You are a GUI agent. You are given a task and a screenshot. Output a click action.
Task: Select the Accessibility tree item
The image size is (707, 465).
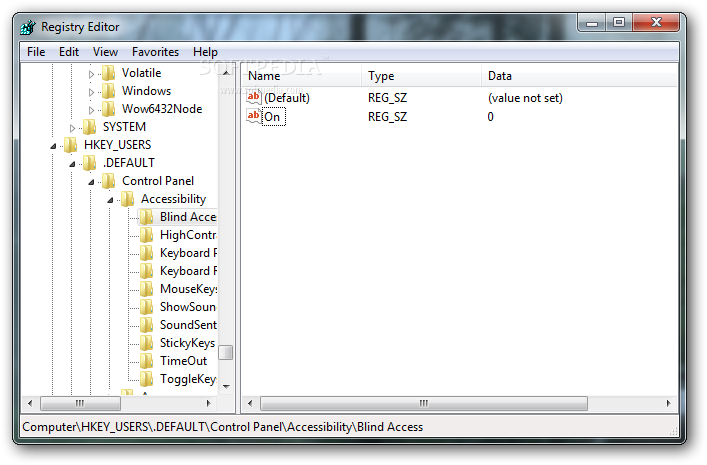173,199
